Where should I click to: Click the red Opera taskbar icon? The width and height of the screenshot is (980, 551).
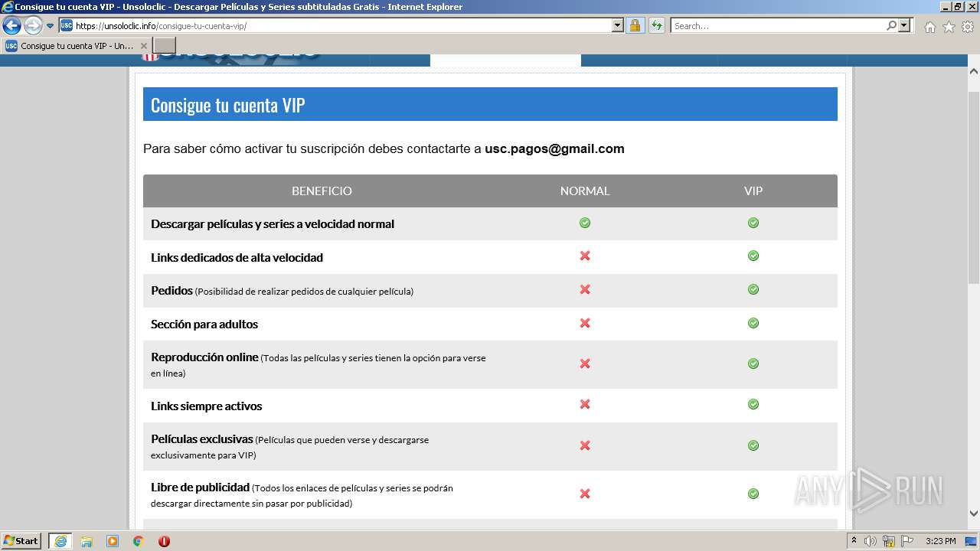pos(164,541)
